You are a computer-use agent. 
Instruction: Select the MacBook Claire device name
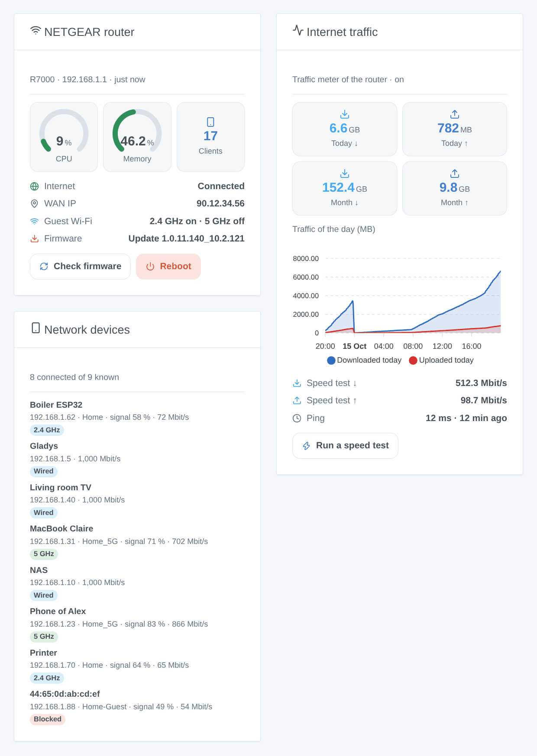coord(61,529)
